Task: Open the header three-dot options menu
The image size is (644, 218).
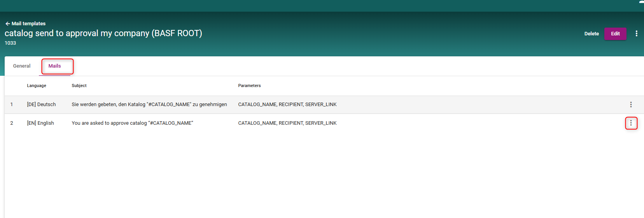Action: point(636,34)
